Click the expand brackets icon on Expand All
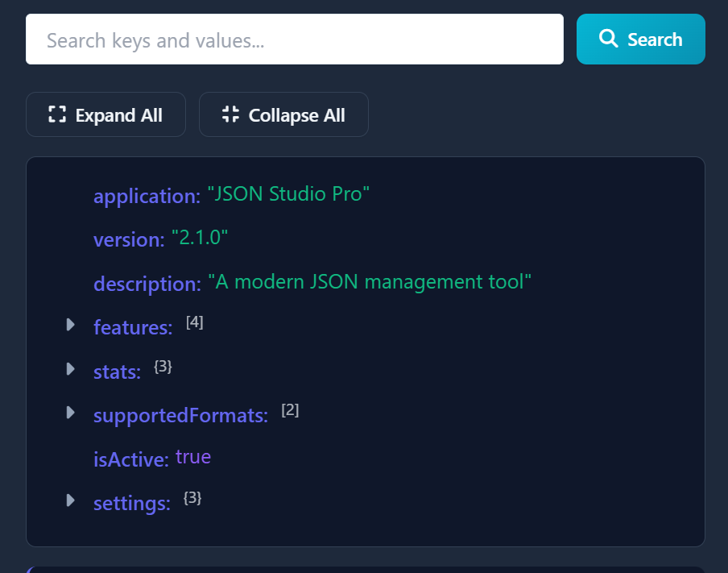This screenshot has height=573, width=728. coord(57,114)
